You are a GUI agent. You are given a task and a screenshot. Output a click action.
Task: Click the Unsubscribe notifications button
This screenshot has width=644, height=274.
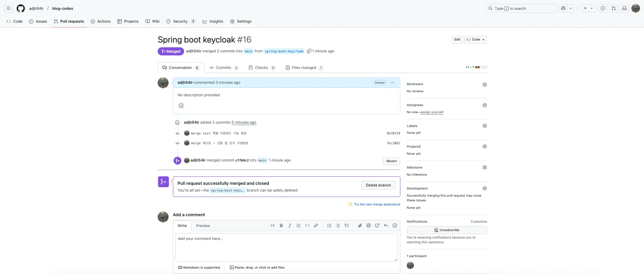pos(447,230)
